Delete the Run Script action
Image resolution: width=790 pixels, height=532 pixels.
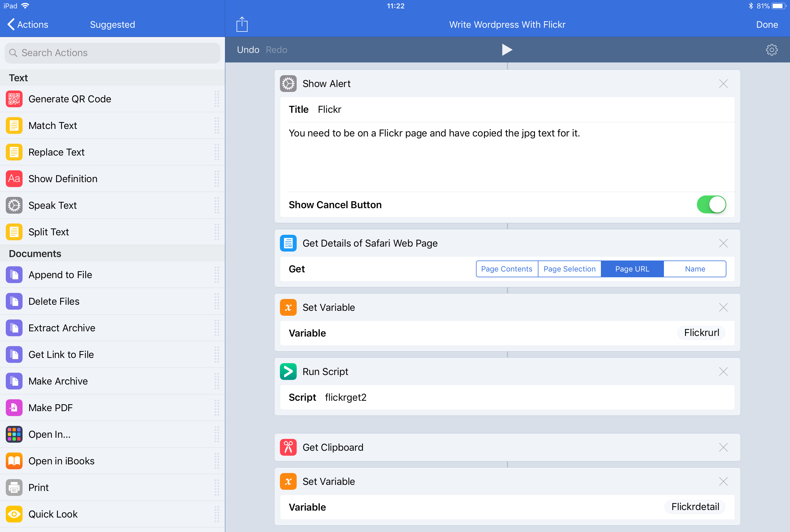coord(723,372)
